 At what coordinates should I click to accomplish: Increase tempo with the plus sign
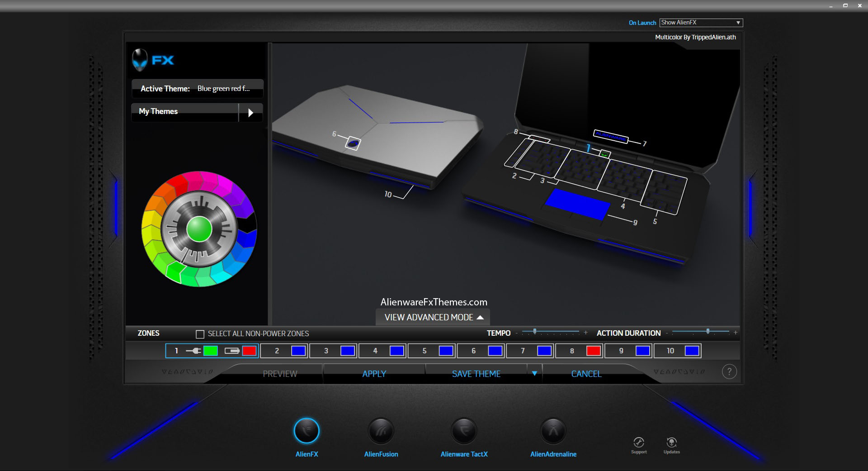click(x=586, y=333)
